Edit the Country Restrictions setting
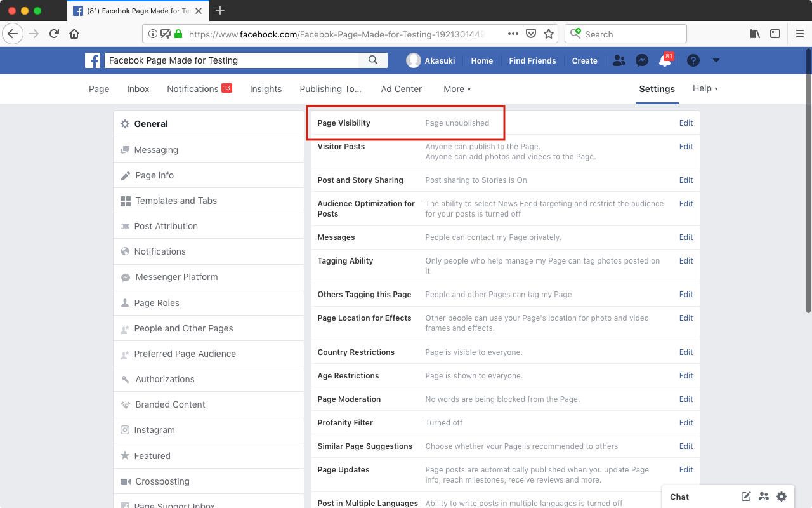 686,352
